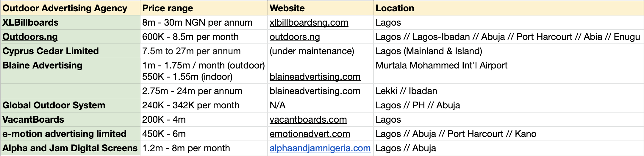Viewport: 644px width, 156px height.
Task: Select the (under maintenance) cell
Action: point(321,51)
